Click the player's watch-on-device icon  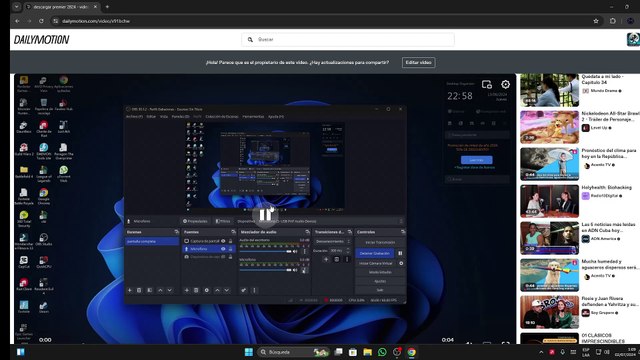tap(487, 84)
